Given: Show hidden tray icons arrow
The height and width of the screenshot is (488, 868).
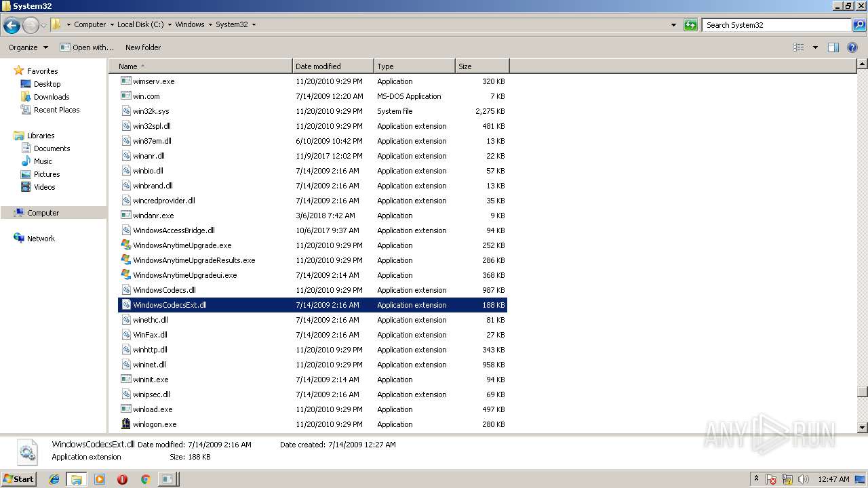Looking at the screenshot, I should (756, 479).
